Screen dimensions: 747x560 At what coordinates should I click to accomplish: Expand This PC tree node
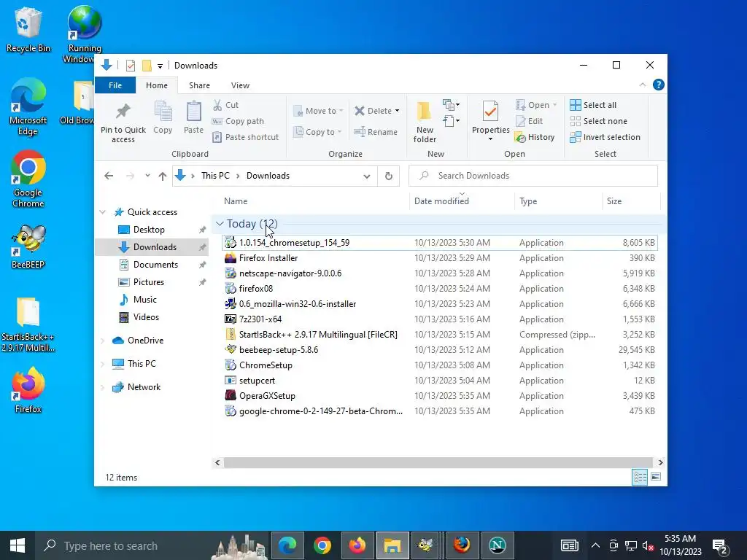point(102,364)
